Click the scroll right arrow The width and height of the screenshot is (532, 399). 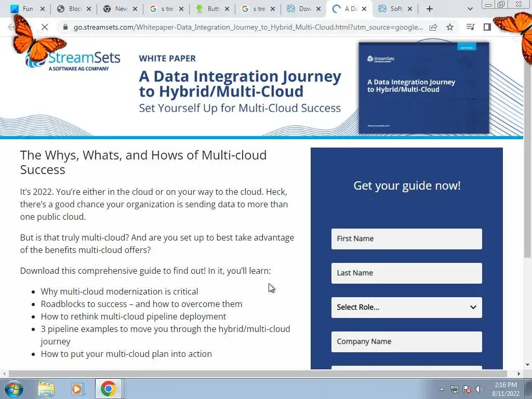coord(519,374)
